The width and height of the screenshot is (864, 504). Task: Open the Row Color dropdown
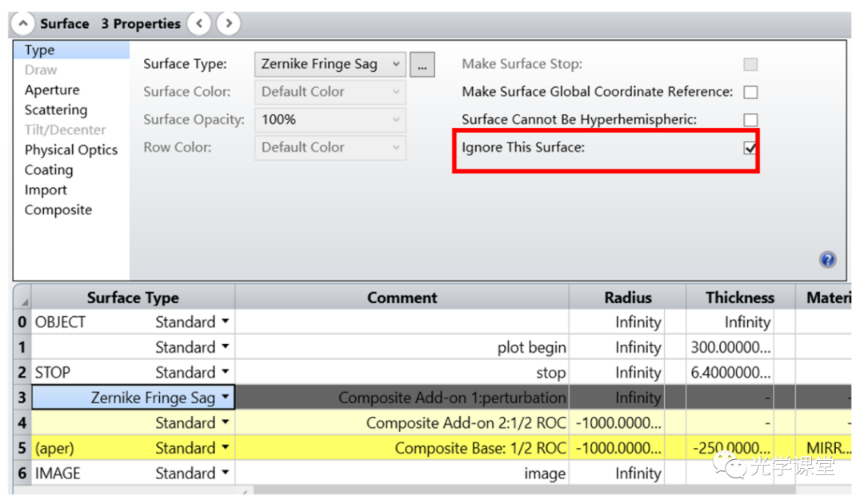pos(330,148)
